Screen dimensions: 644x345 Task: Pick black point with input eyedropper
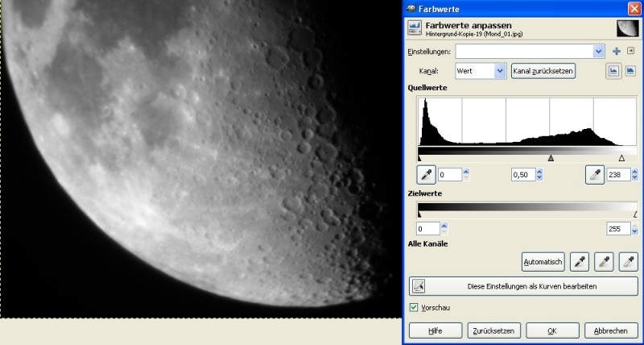[x=426, y=175]
